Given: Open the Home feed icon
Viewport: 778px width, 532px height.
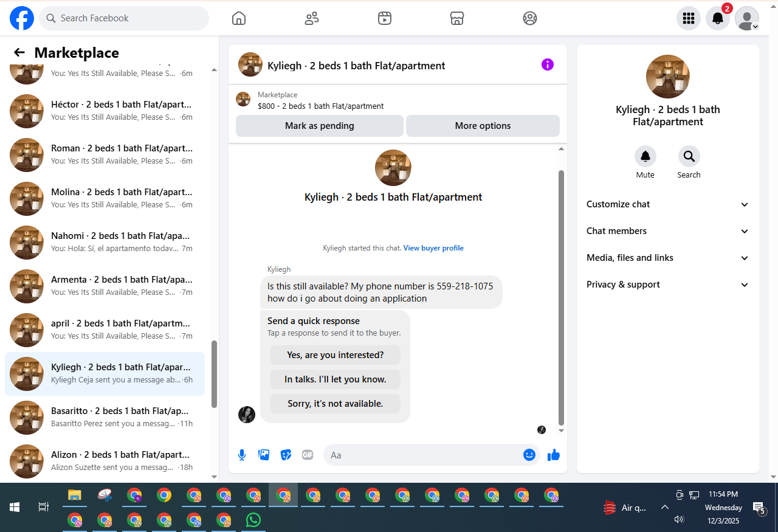Looking at the screenshot, I should [239, 18].
